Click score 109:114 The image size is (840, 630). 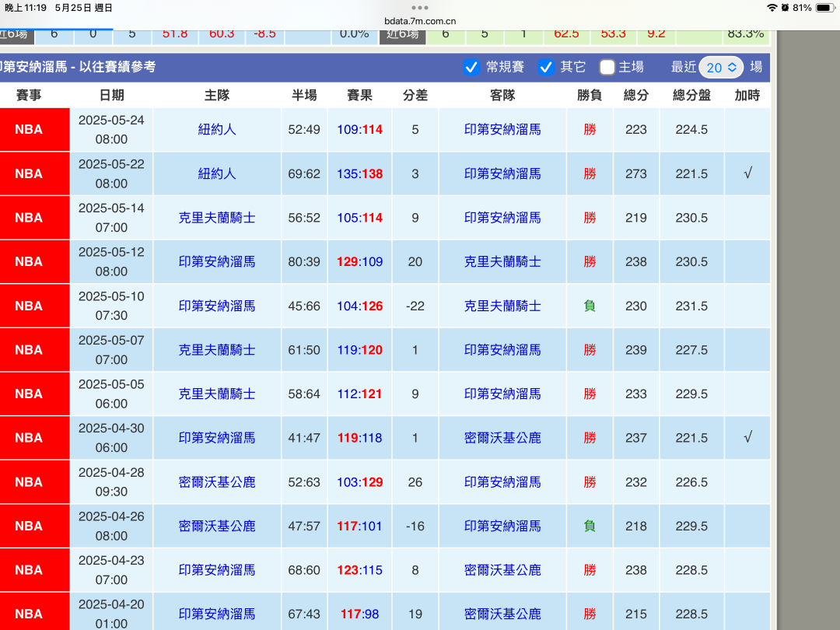click(360, 130)
